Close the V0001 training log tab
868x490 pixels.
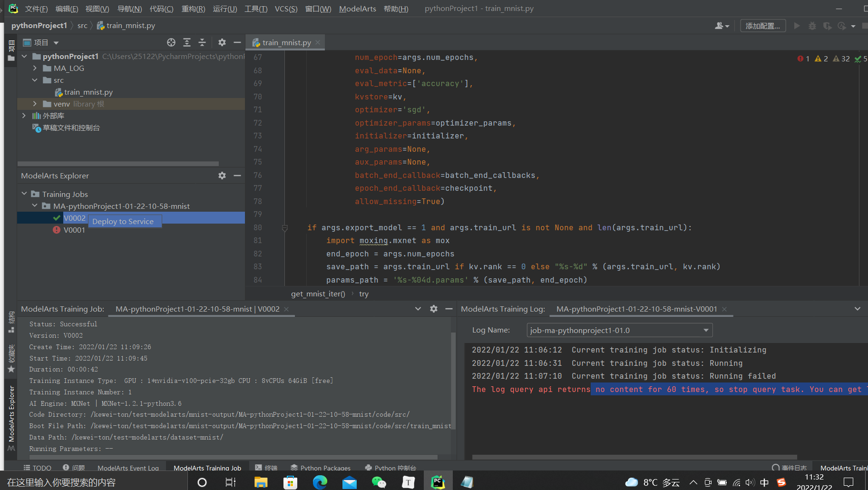[x=724, y=309]
